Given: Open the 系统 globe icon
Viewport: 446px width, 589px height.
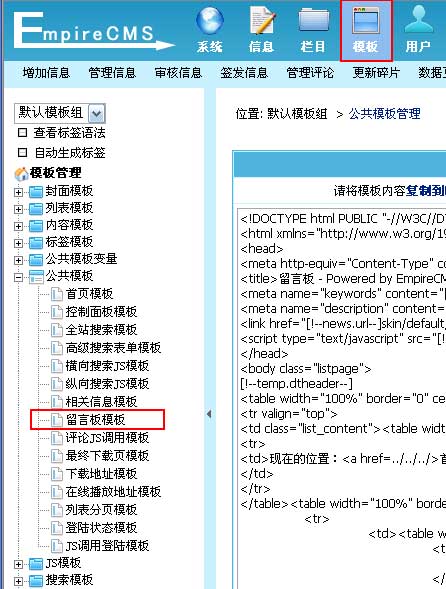Looking at the screenshot, I should [210, 21].
